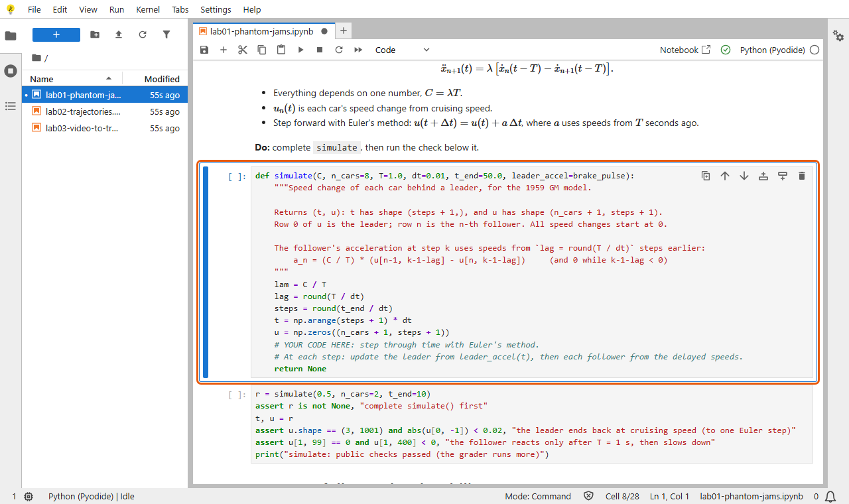Collapse the selected cell using its blue bar
Screen dimensions: 849x504
pyautogui.click(x=206, y=273)
